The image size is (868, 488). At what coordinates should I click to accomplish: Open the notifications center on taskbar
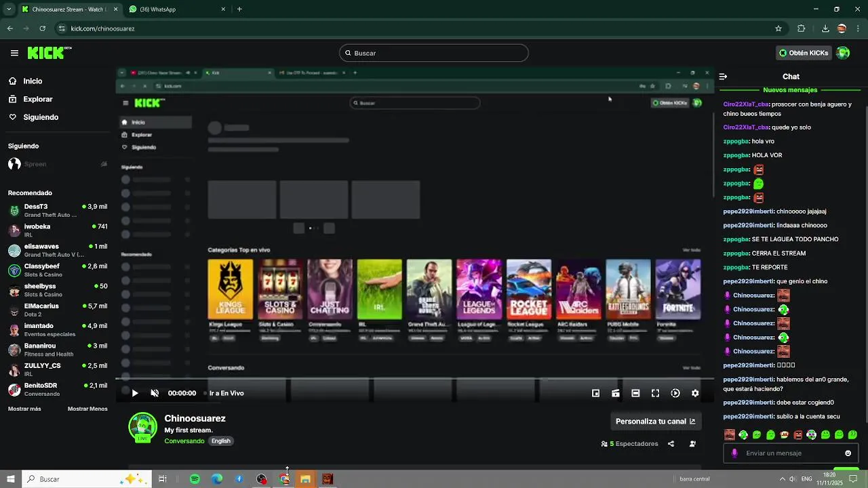pos(854,479)
